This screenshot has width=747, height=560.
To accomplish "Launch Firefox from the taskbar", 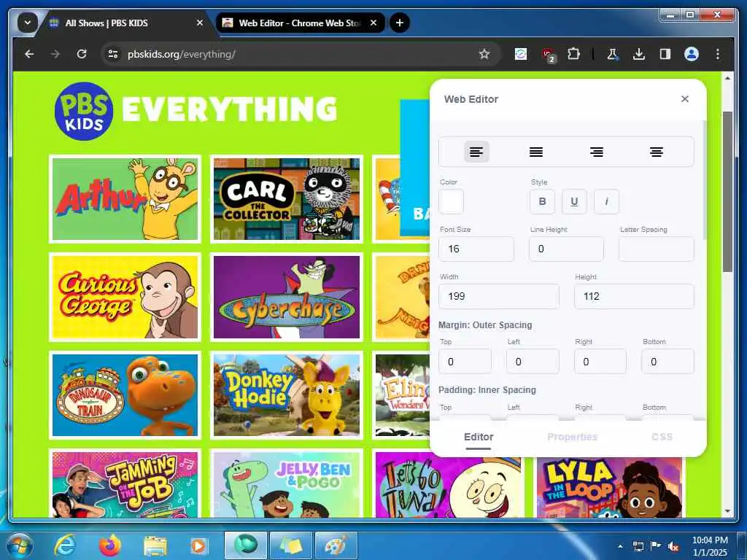I will tap(109, 545).
